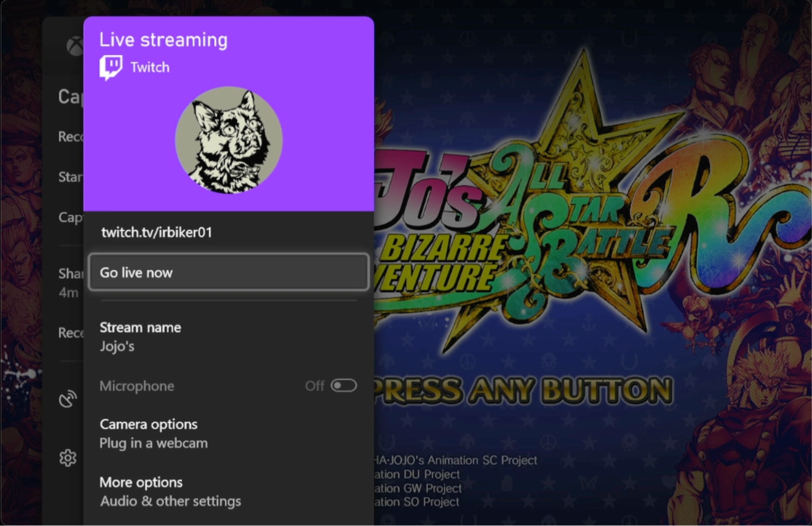
Task: Click the cat Twitch profile avatar
Action: coord(229,140)
